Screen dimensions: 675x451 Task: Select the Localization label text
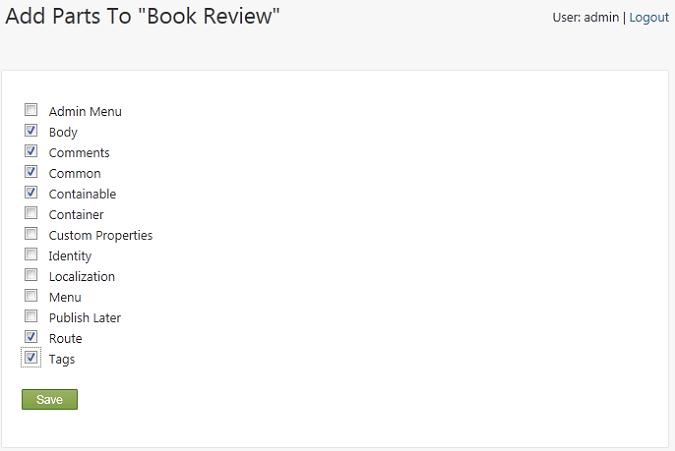82,276
